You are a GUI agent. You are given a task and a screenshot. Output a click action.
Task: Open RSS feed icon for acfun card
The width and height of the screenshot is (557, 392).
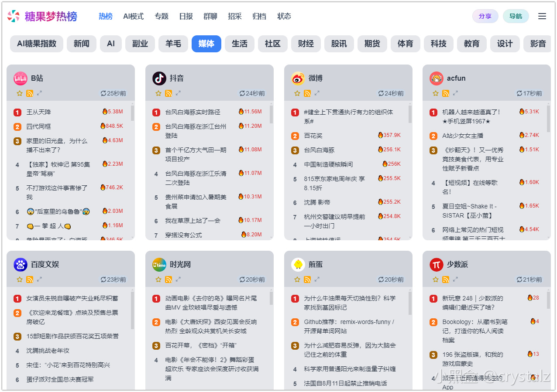click(446, 93)
